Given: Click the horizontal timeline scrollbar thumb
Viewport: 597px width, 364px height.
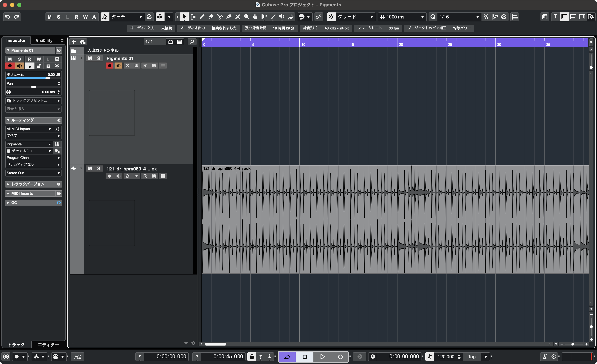Looking at the screenshot, I should pyautogui.click(x=215, y=344).
